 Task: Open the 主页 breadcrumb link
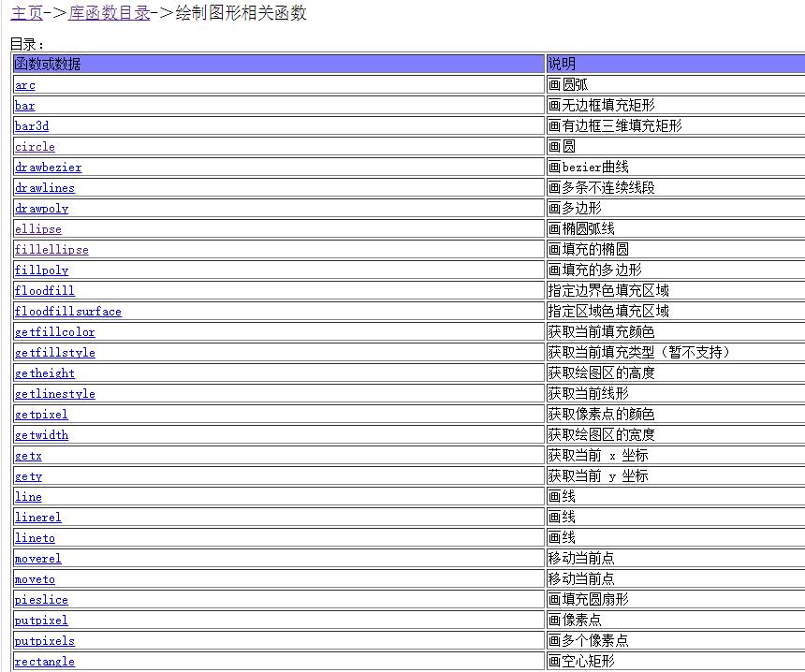[x=27, y=13]
